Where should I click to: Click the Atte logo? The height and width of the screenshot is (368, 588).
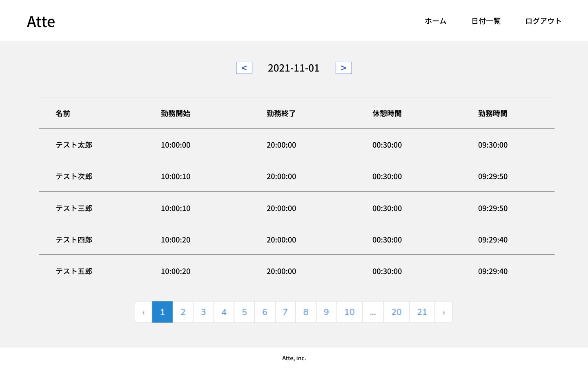[40, 21]
